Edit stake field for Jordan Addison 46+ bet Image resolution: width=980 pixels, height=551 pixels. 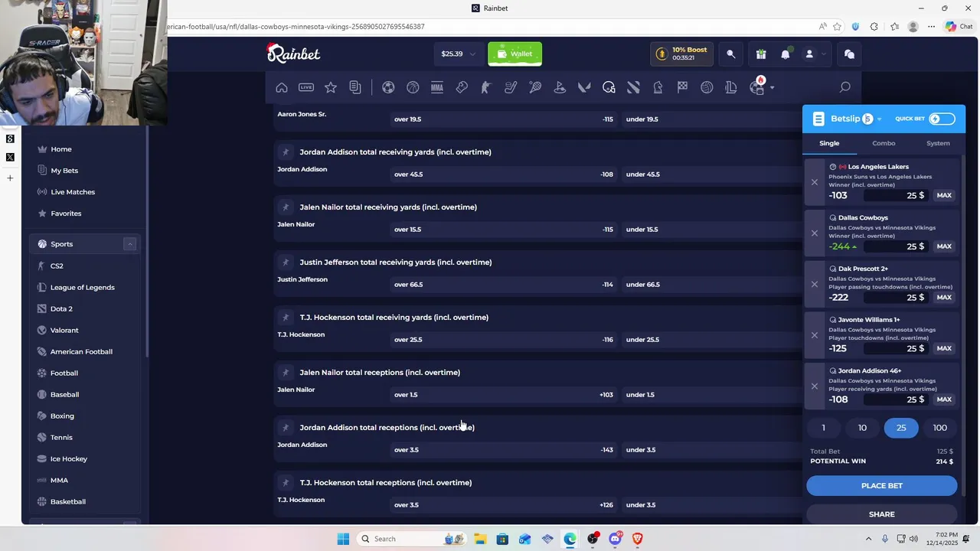pyautogui.click(x=897, y=399)
